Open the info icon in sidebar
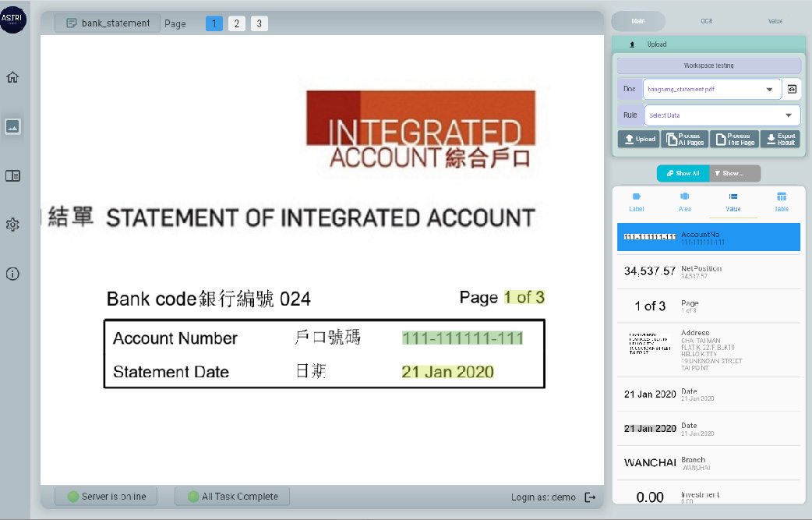This screenshot has height=520, width=812. click(x=12, y=274)
